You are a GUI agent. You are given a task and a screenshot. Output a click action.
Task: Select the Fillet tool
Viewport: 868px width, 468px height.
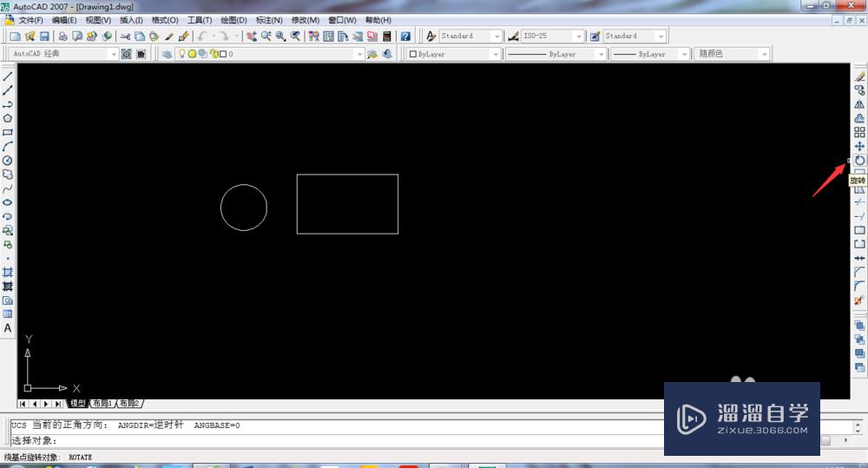[x=859, y=286]
